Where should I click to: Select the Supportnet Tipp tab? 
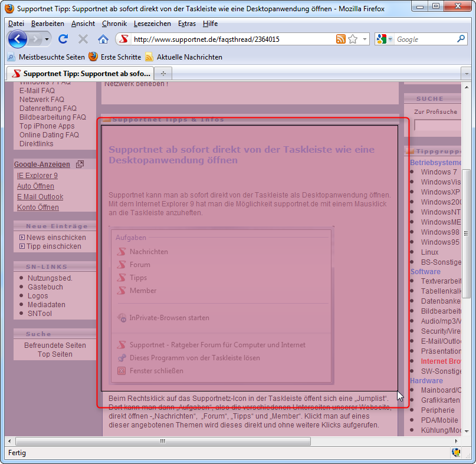(80, 74)
